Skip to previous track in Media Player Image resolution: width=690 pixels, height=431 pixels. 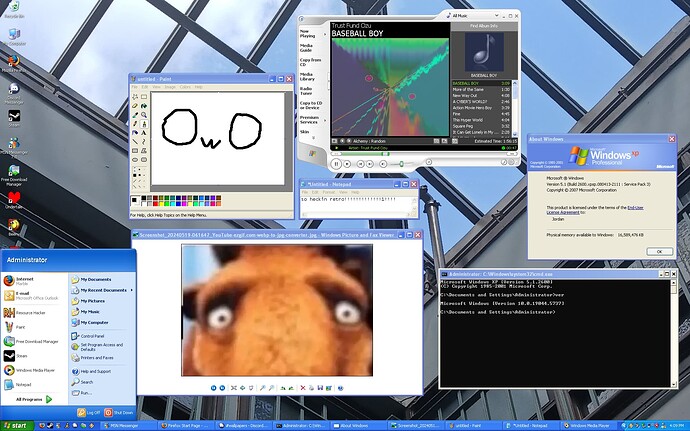360,164
